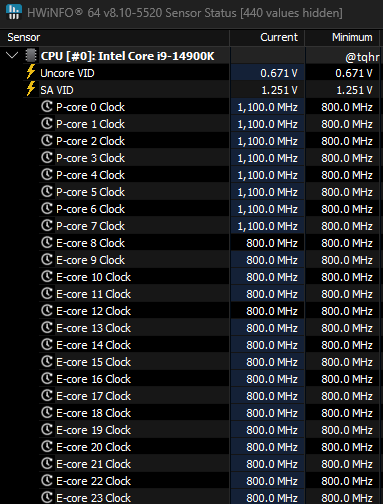Select the E-core 21 Clock row label
Viewport: 383px width, 504px height.
[x=93, y=464]
